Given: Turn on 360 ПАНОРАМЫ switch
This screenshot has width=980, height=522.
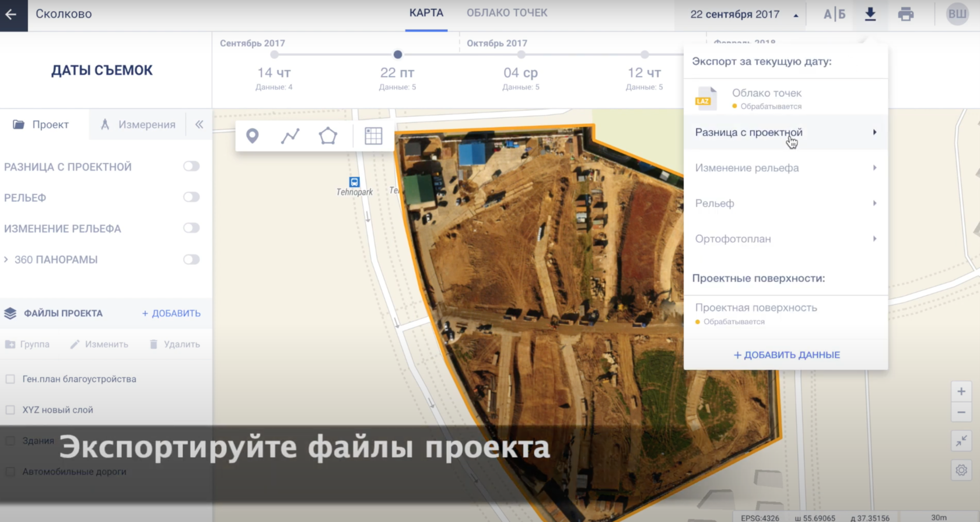Looking at the screenshot, I should coord(191,259).
